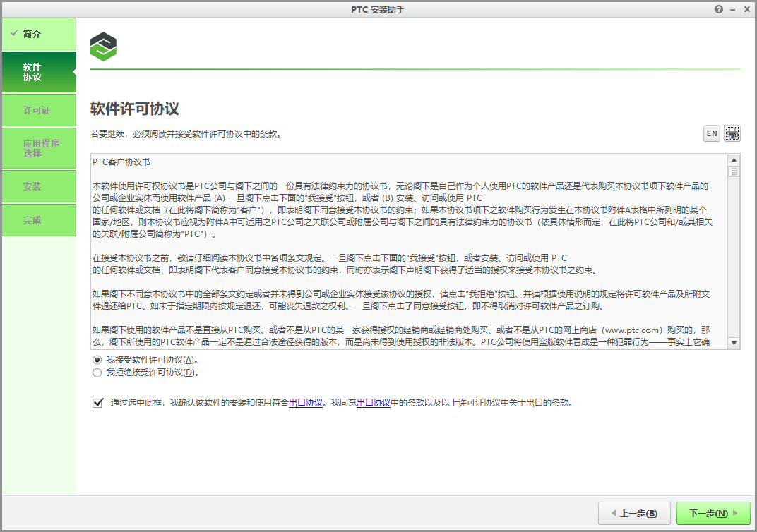The image size is (757, 532).
Task: Select the 许可证 step in sidebar
Action: [x=39, y=110]
